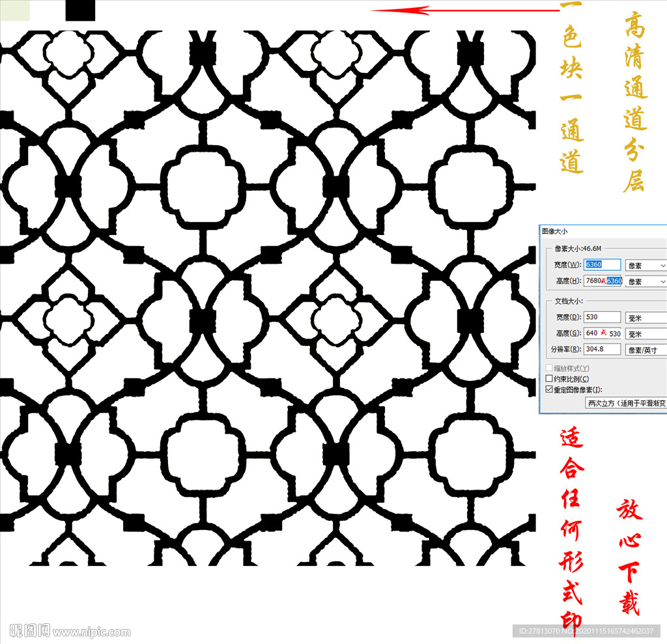Screen dimensions: 667x644
Task: Click the 图像大小 dialog title bar
Action: tap(603, 231)
